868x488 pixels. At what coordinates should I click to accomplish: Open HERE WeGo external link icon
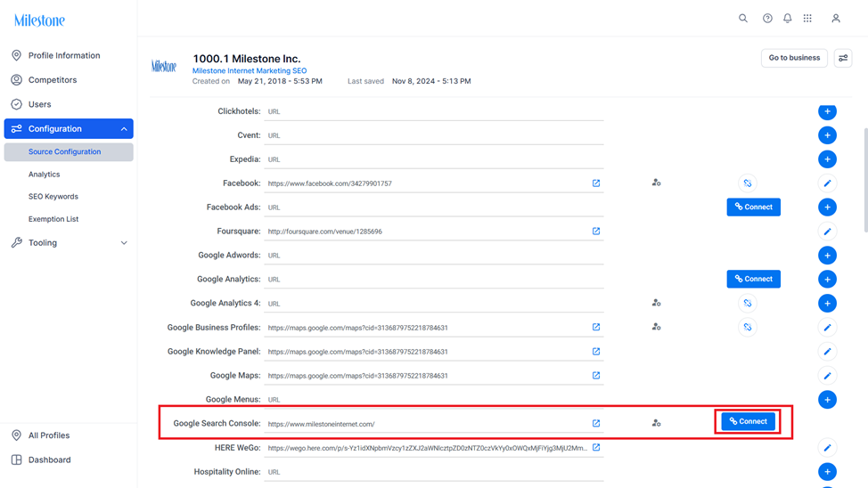coord(596,447)
